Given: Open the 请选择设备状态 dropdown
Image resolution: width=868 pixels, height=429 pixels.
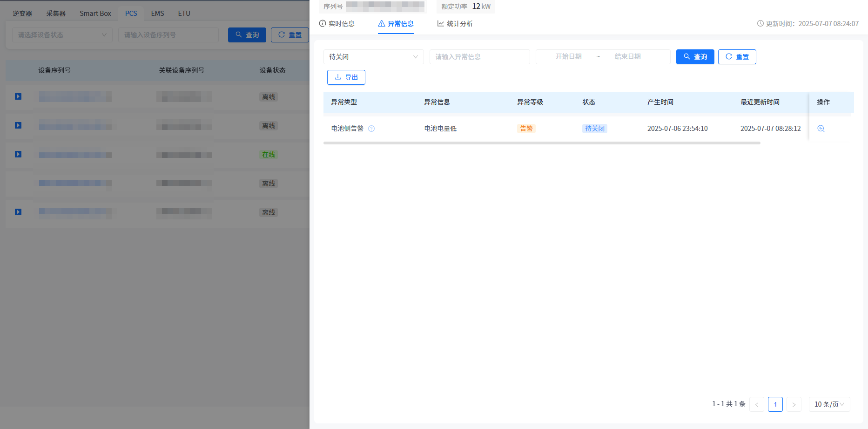Looking at the screenshot, I should coord(62,35).
